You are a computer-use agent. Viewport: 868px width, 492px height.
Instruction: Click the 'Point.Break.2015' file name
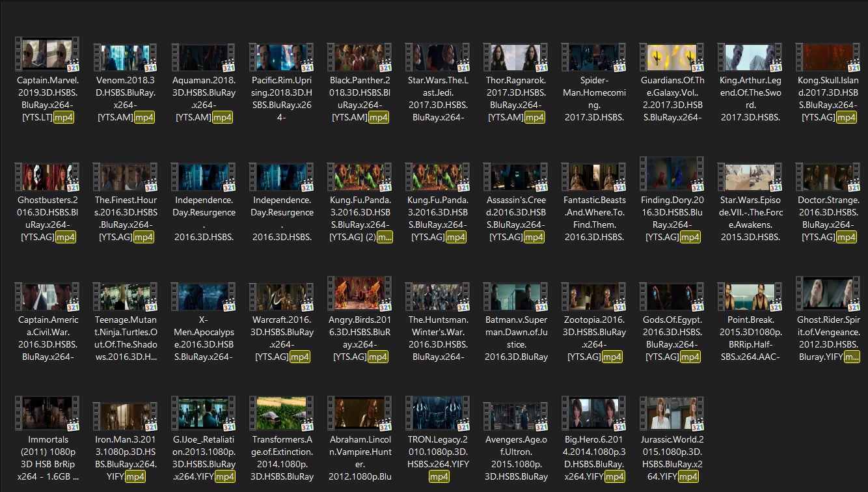click(x=750, y=338)
